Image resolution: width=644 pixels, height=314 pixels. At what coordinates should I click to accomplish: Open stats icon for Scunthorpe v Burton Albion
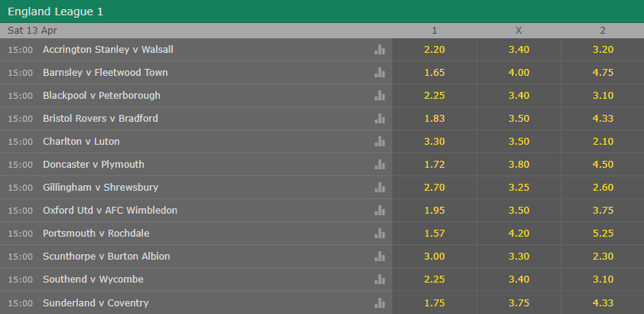(x=380, y=257)
